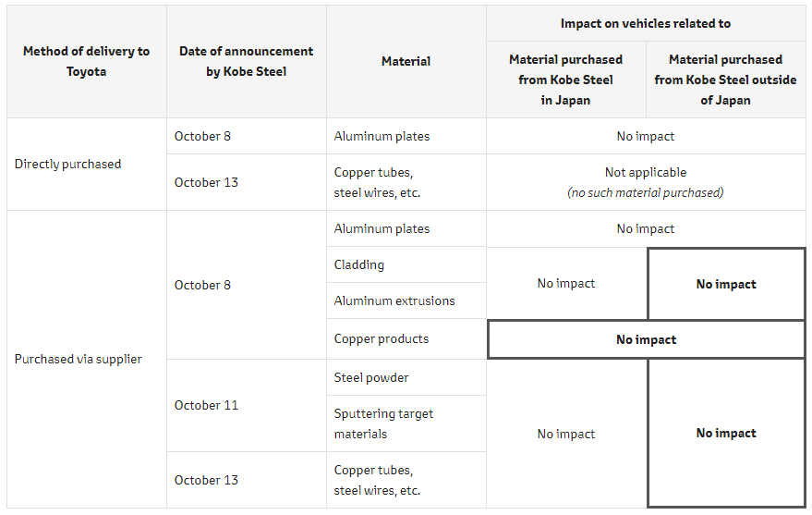Click the "Copper products" material cell
Image resolution: width=812 pixels, height=515 pixels.
pos(382,338)
